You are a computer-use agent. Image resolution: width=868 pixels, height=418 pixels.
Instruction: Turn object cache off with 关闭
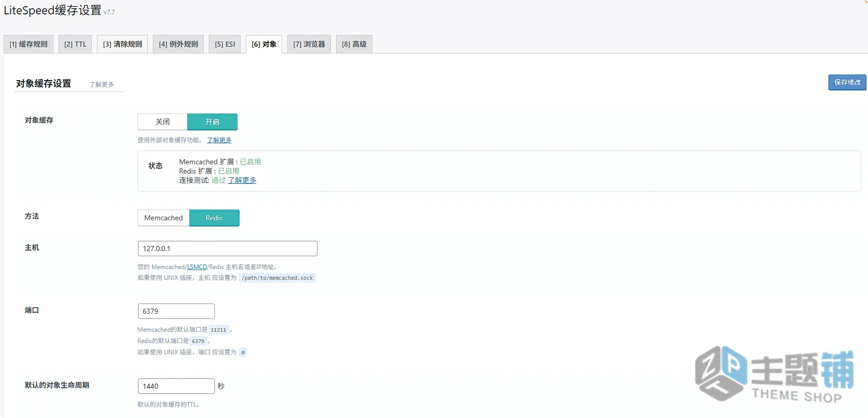pyautogui.click(x=163, y=122)
